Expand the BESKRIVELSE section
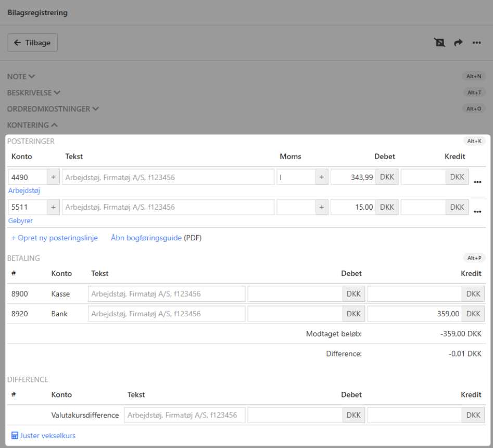The height and width of the screenshot is (448, 493). (x=33, y=93)
